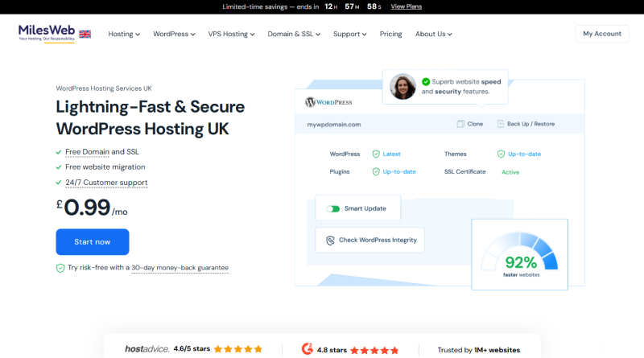
Task: Expand the Hosting dropdown menu
Action: coord(124,34)
